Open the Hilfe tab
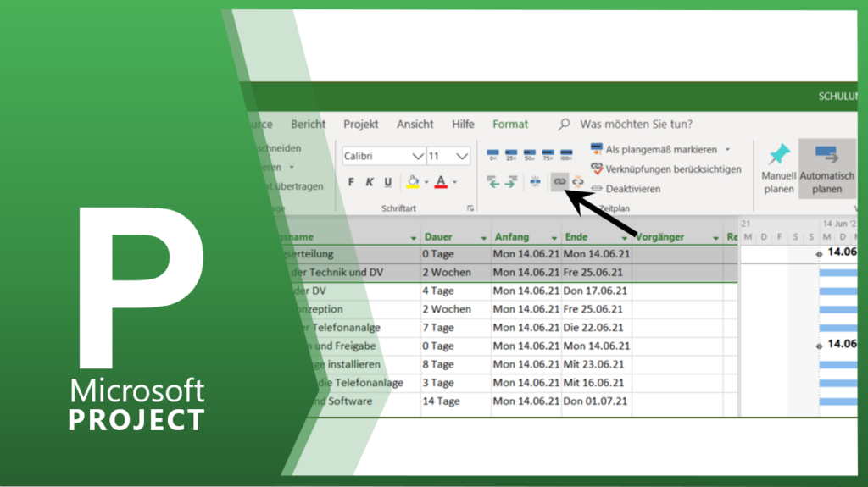 coord(463,124)
